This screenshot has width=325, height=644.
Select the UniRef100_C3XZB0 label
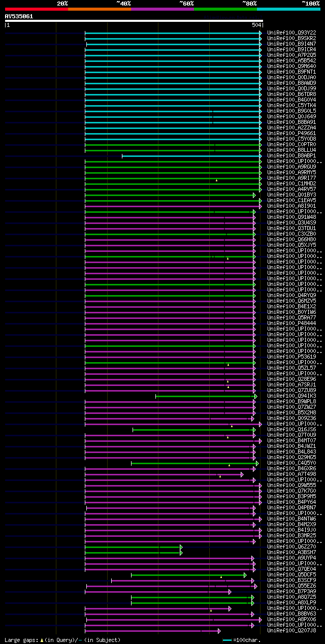point(291,234)
